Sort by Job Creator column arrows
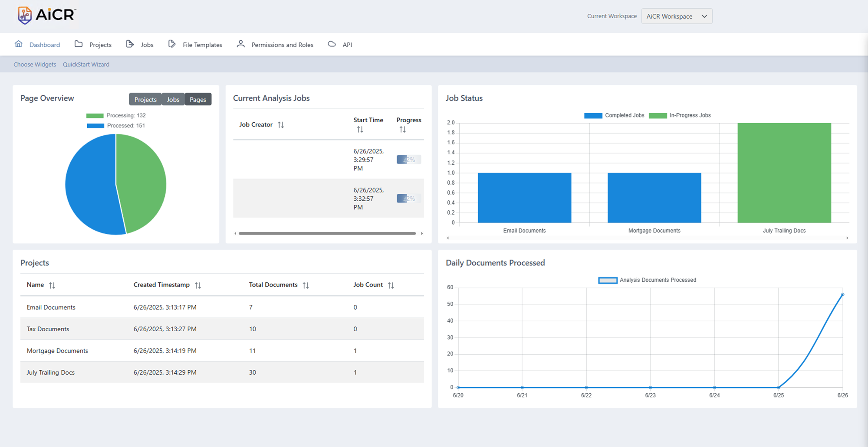Viewport: 868px width, 447px height. [x=281, y=125]
